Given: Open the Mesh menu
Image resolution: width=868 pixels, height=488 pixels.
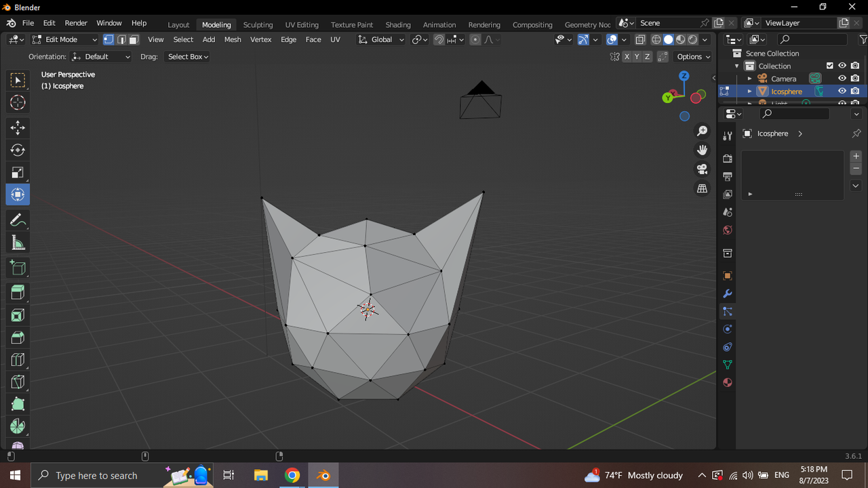Looking at the screenshot, I should [x=233, y=39].
